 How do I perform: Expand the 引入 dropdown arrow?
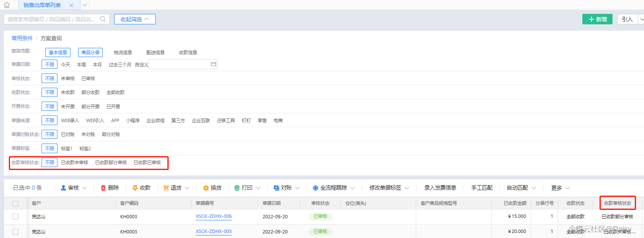(x=641, y=19)
